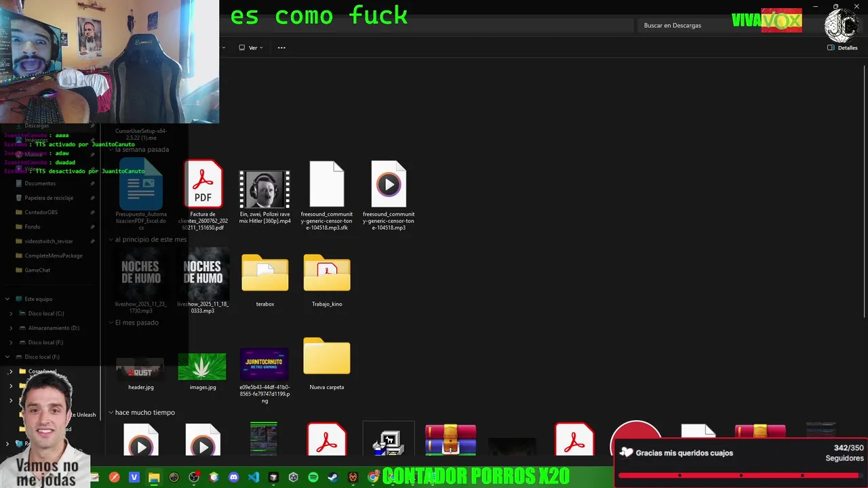The height and width of the screenshot is (488, 868).
Task: Select the images.jpg cannabis leaf picture
Action: click(203, 371)
